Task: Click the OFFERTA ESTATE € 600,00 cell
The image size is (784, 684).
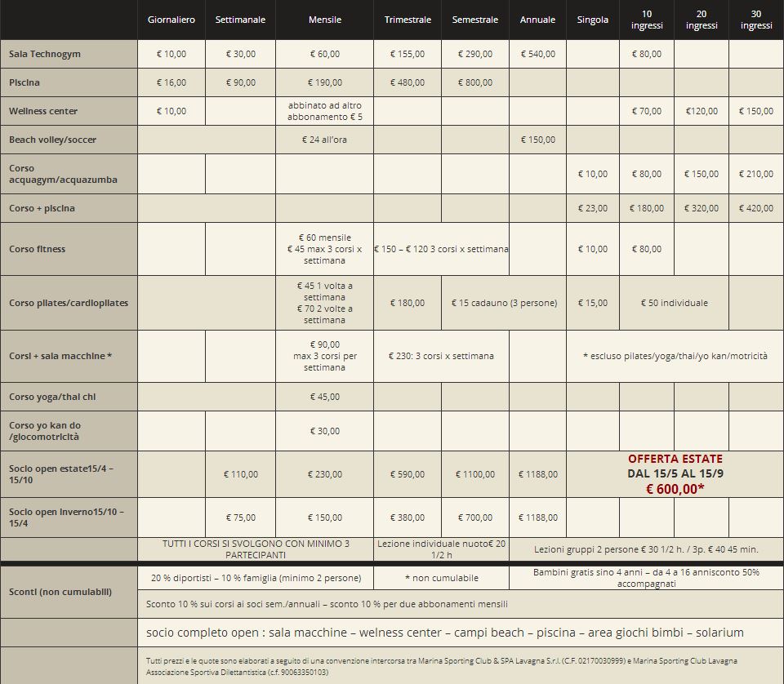Action: pos(675,474)
